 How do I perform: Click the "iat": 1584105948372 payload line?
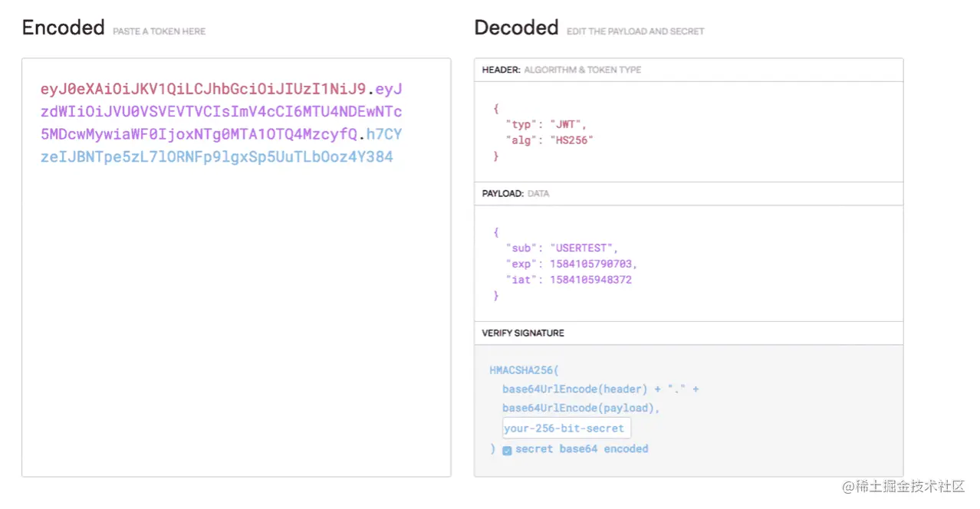[x=568, y=280]
